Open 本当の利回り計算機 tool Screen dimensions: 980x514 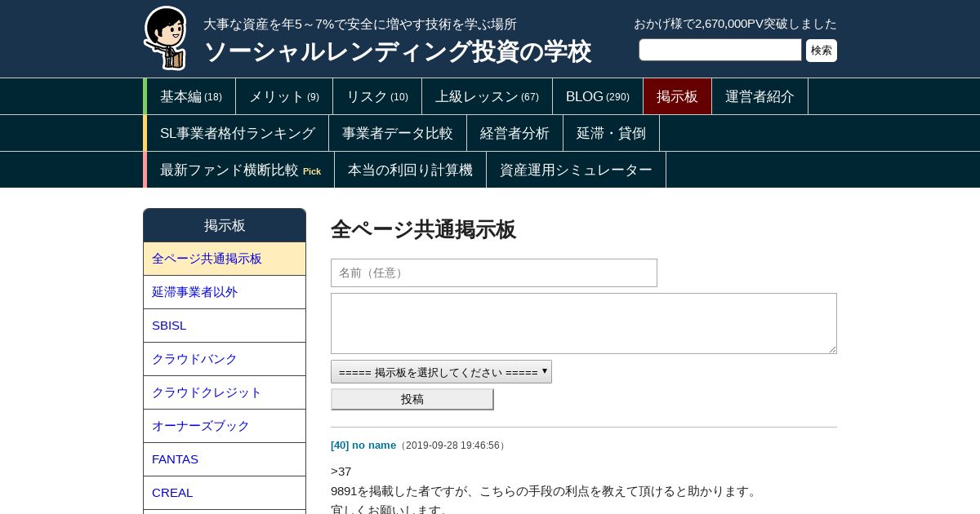(410, 170)
